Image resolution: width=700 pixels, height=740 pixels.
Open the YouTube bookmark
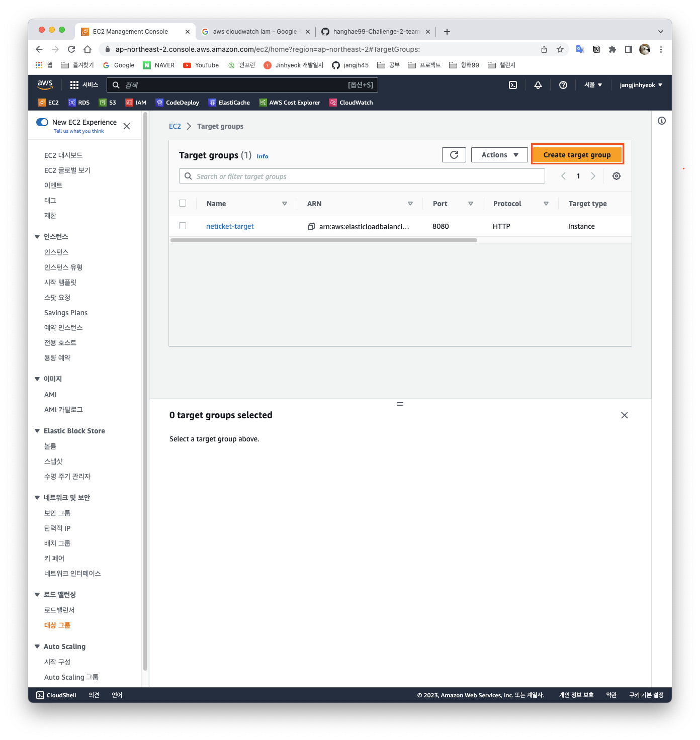click(201, 65)
